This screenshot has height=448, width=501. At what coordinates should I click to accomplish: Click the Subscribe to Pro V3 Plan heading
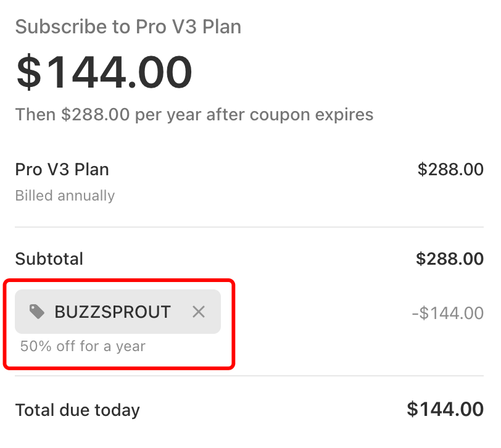pos(128,27)
